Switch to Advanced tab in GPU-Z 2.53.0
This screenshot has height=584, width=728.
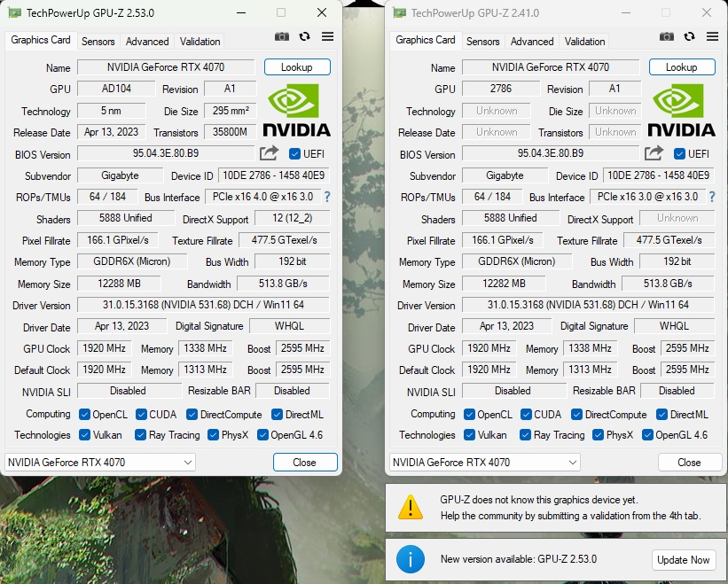[147, 42]
